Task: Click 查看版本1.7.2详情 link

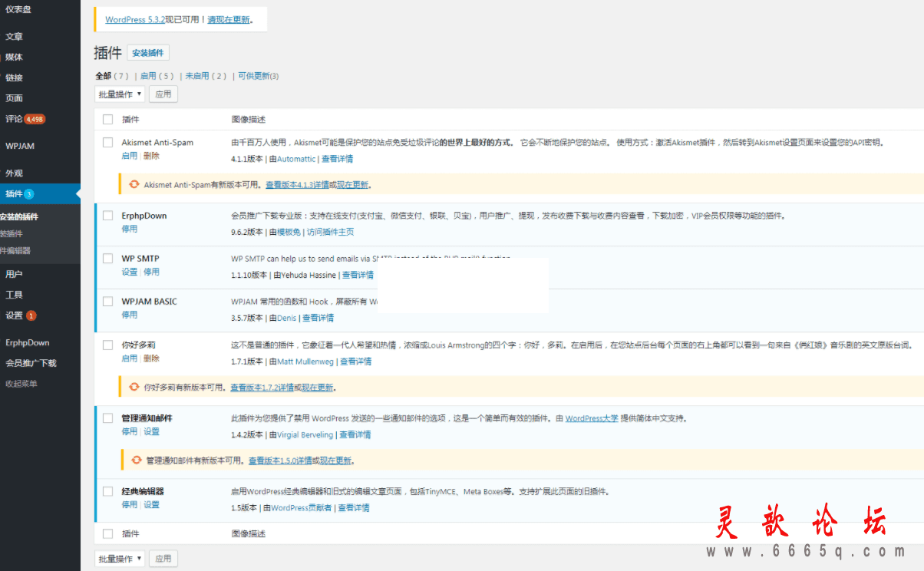Action: tap(262, 388)
